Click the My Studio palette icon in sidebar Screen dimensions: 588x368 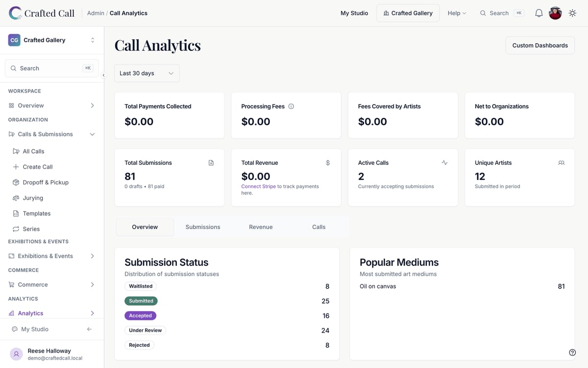15,329
